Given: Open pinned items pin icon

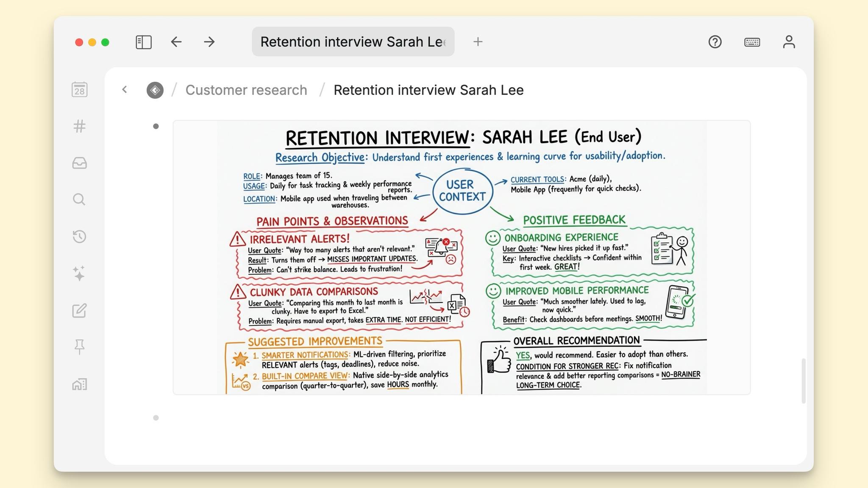Looking at the screenshot, I should tap(79, 347).
